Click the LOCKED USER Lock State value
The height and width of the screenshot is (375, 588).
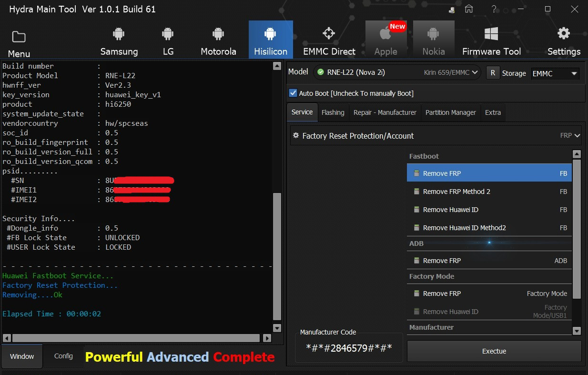pyautogui.click(x=118, y=247)
